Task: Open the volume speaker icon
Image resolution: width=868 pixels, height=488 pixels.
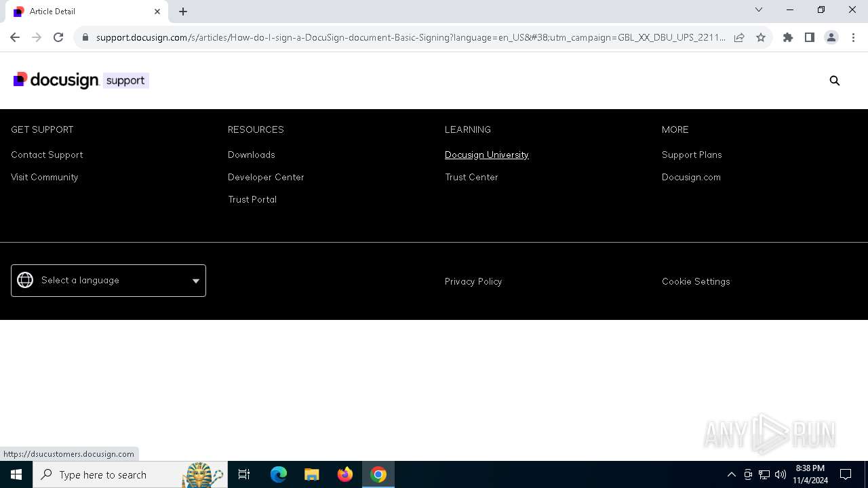Action: (x=780, y=474)
